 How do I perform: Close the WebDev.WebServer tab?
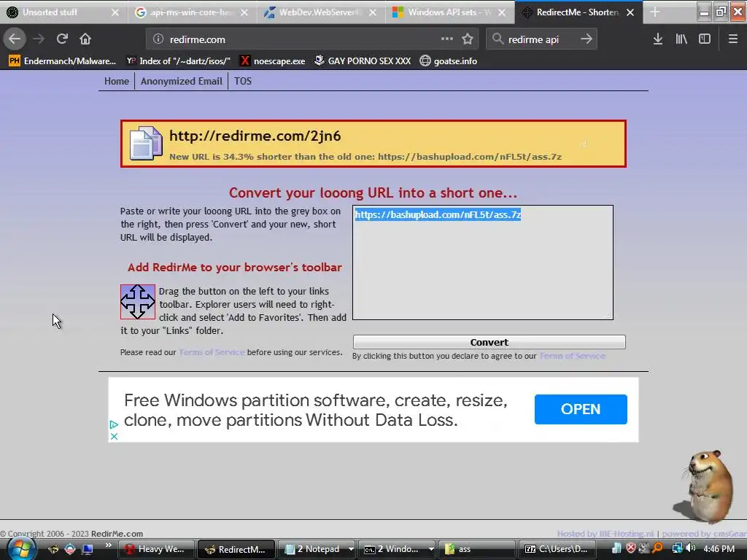tap(373, 12)
